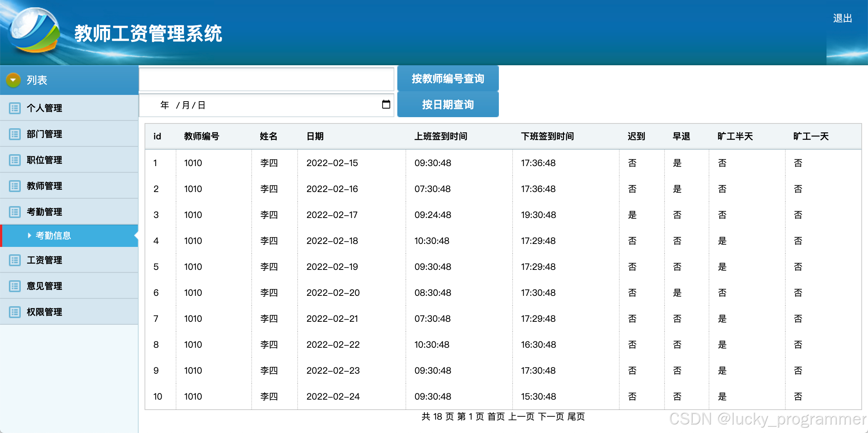Open the 工资管理 menu item
The width and height of the screenshot is (868, 433).
(44, 260)
